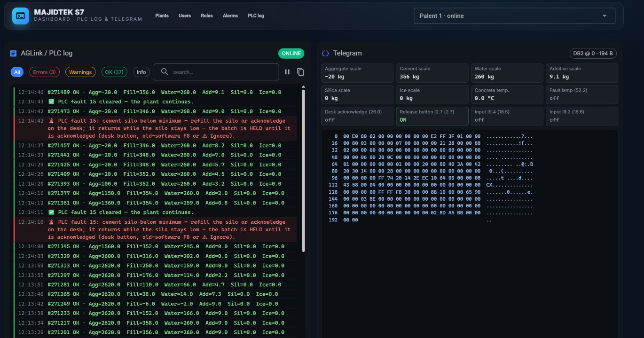Click log entry #271361 with Agg=1360.0
The height and width of the screenshot is (338, 644).
click(155, 203)
